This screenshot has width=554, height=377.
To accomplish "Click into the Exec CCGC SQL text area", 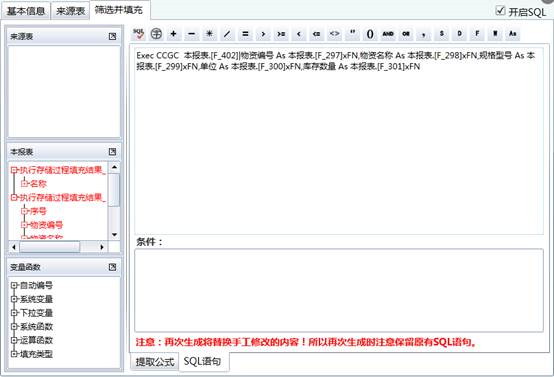I will point(338,141).
